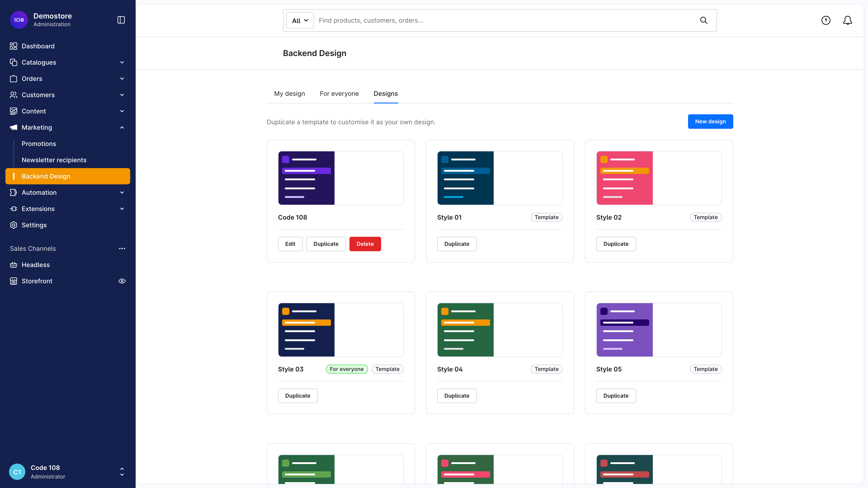This screenshot has height=488, width=868.
Task: Click the Marketing megaphone icon
Action: click(14, 127)
